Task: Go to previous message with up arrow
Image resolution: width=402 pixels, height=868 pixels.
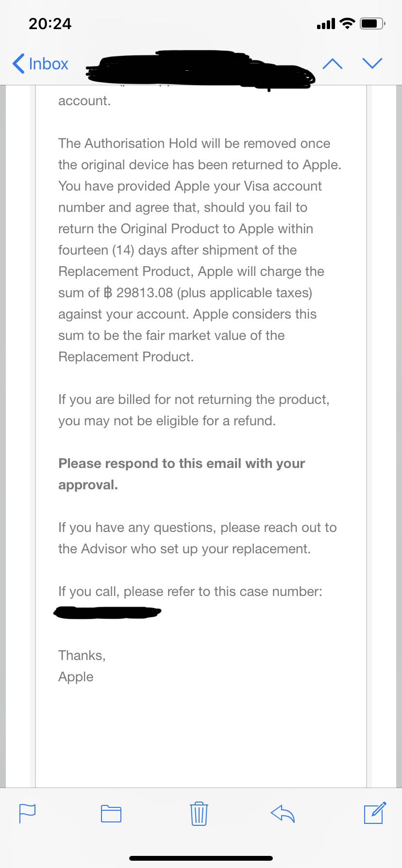Action: (333, 64)
